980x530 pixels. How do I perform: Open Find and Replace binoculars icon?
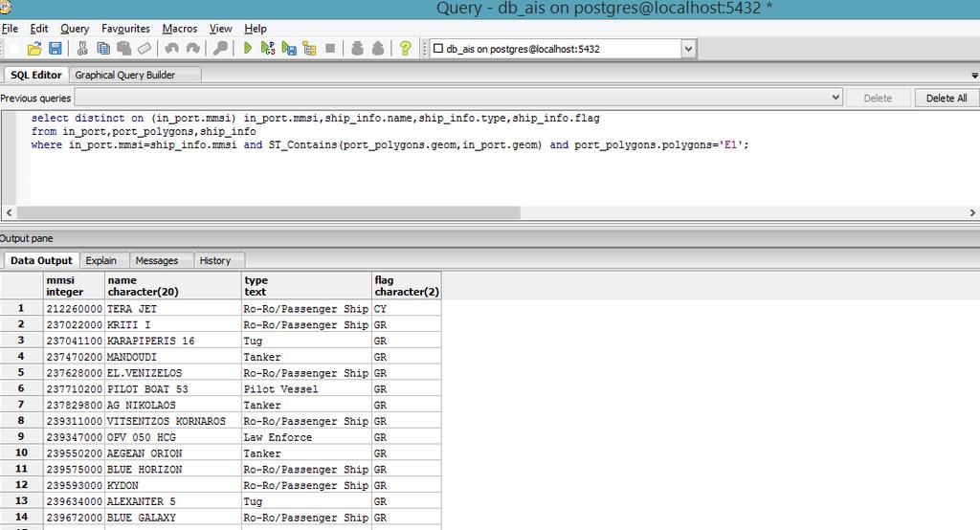pos(220,48)
